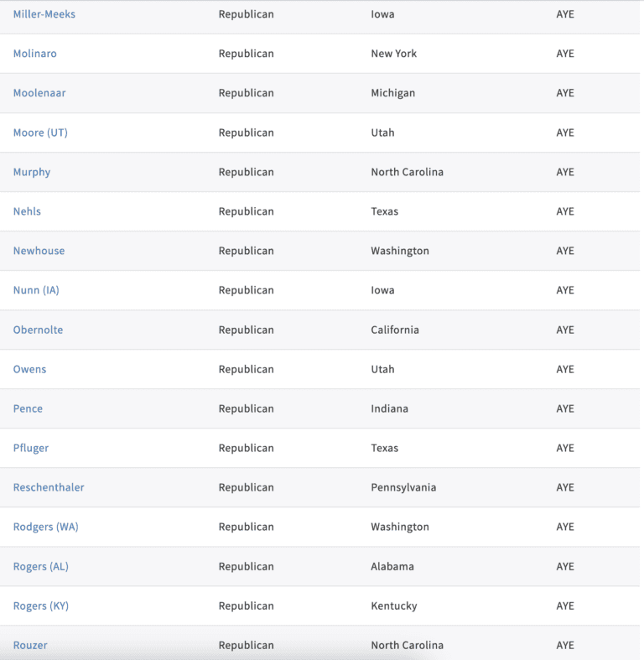Screen dimensions: 644x660
Task: Open the Rogers (KY) link
Action: [41, 605]
